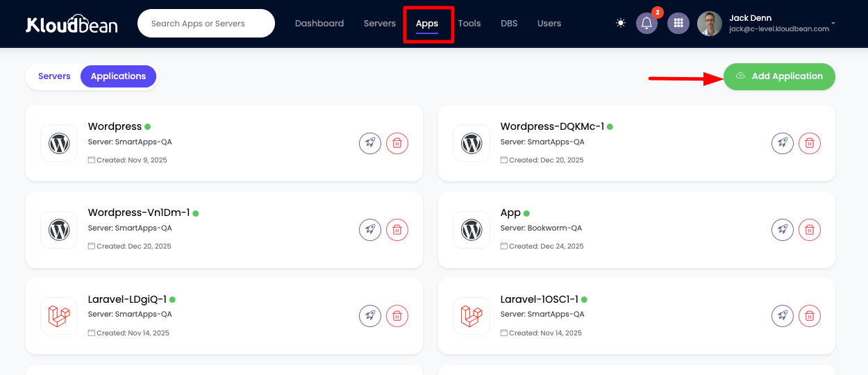Click trash icon for Wordpress-Vn1Dm-1
Screen dimensions: 868x375
(397, 230)
